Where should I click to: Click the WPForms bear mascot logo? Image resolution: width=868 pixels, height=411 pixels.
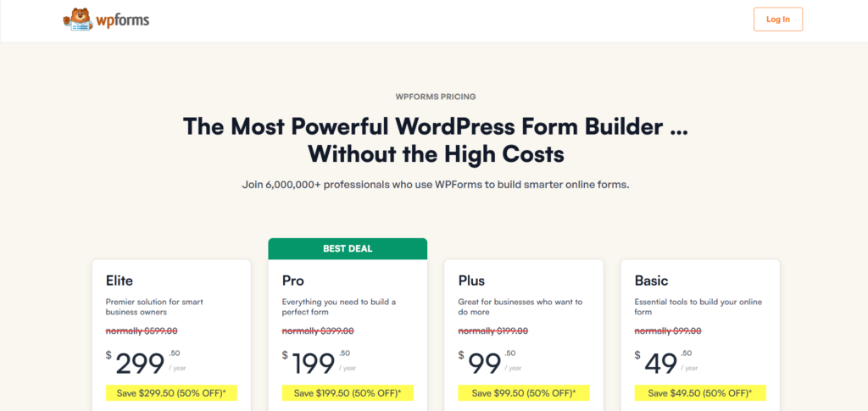75,19
